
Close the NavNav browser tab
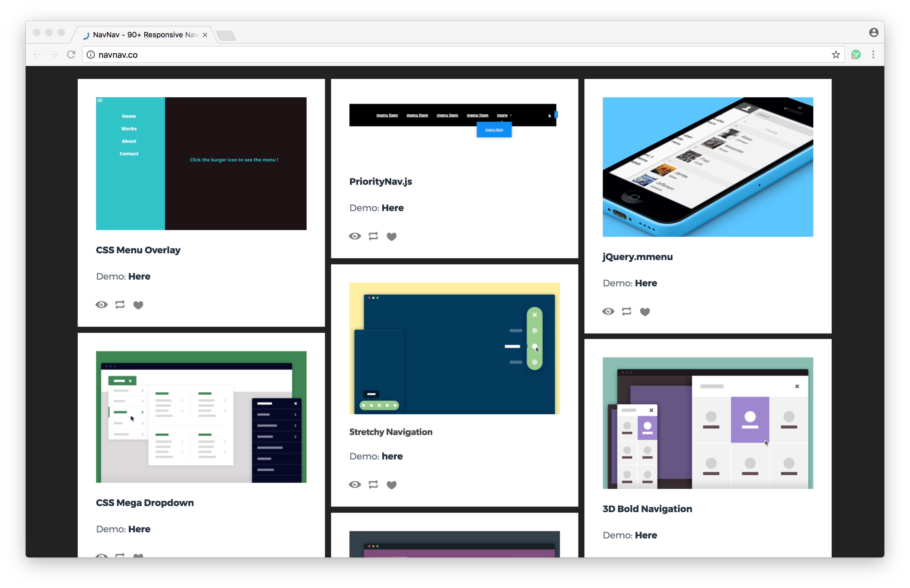coord(205,35)
